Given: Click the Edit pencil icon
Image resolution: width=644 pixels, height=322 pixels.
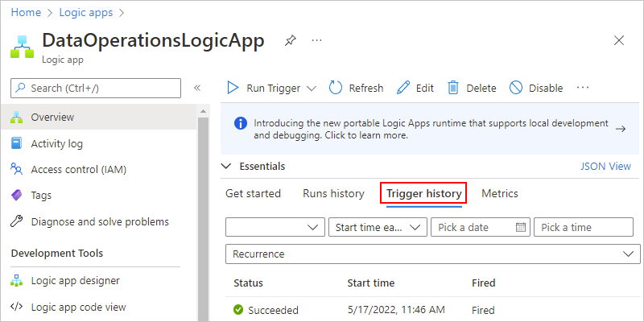Looking at the screenshot, I should [x=403, y=88].
